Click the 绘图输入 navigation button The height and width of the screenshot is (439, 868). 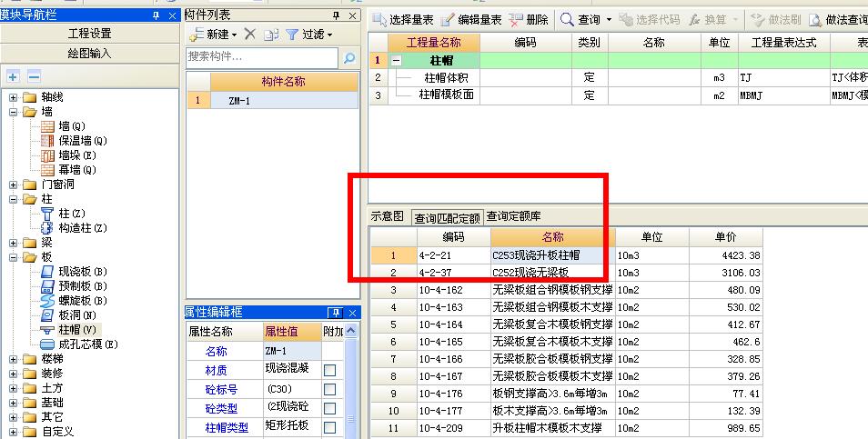(90, 54)
